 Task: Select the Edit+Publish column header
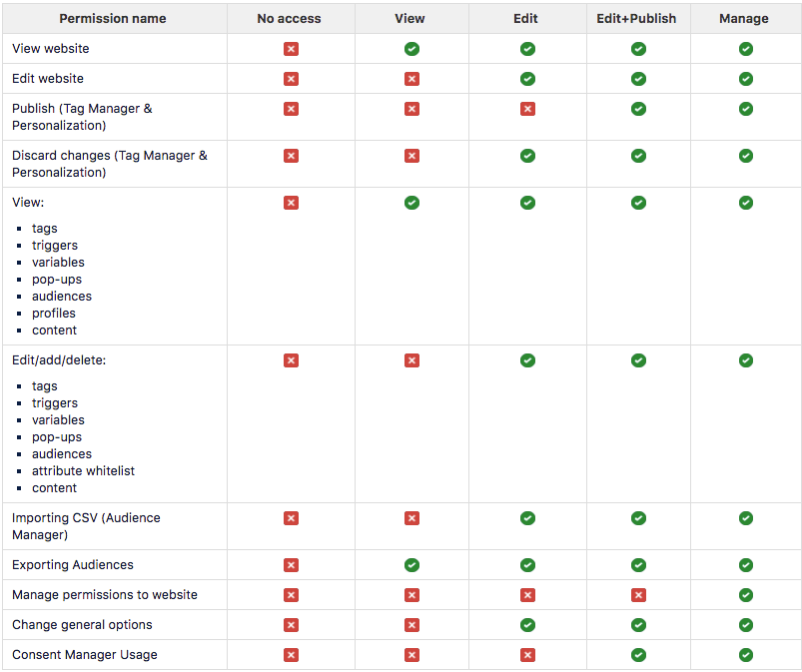click(x=638, y=18)
